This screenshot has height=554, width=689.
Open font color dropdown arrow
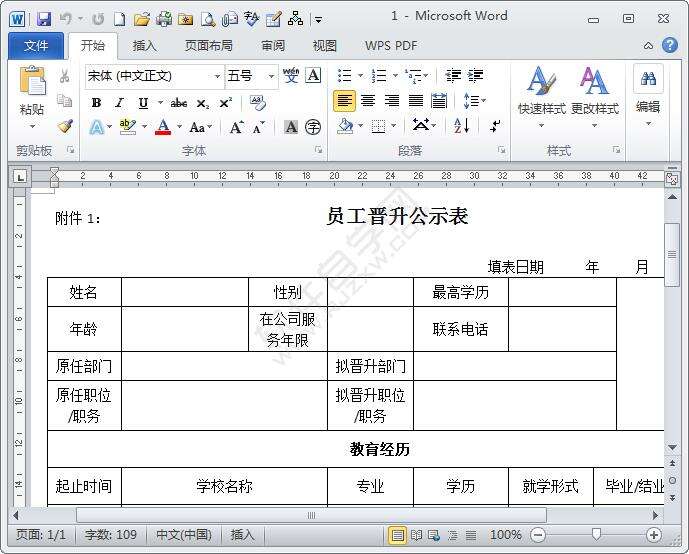point(179,127)
